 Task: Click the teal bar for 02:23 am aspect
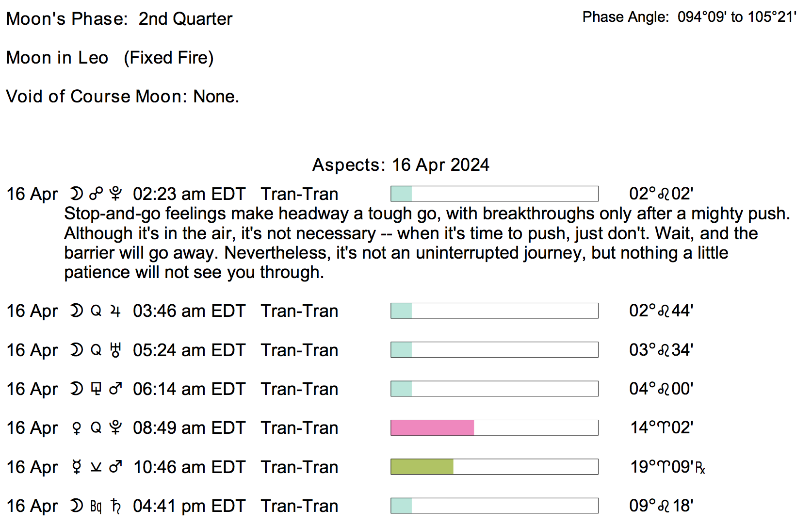point(401,194)
